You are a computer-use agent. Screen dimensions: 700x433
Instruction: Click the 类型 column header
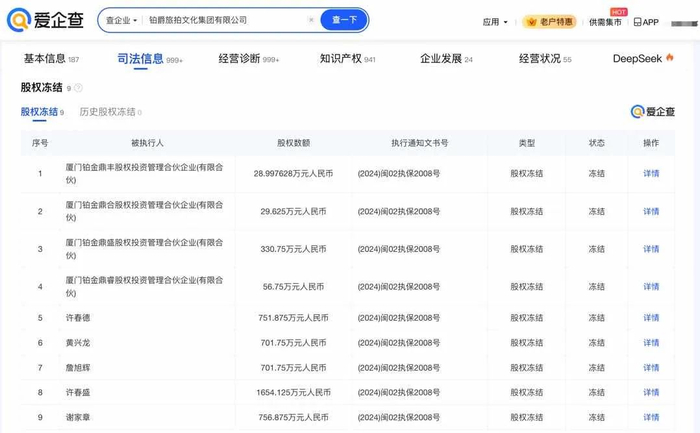pyautogui.click(x=527, y=143)
